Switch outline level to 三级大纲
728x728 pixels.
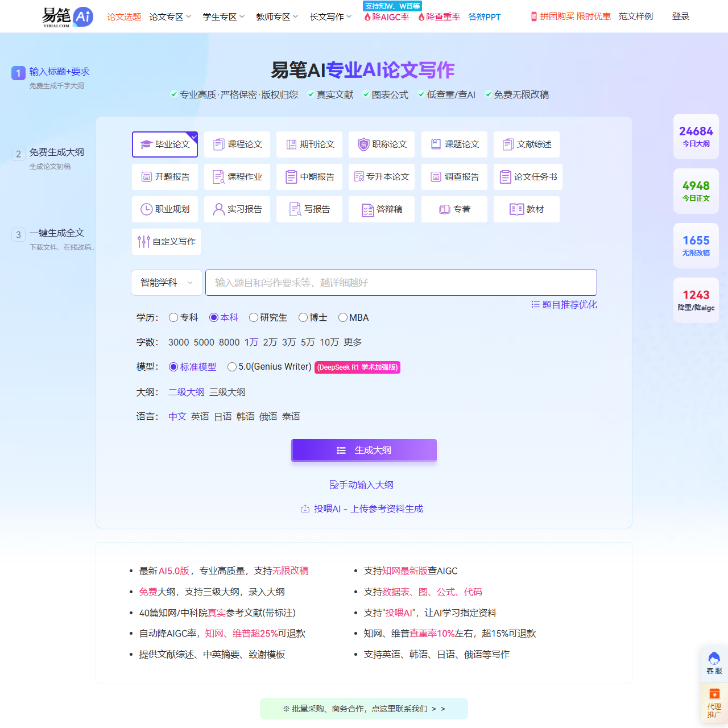[227, 392]
